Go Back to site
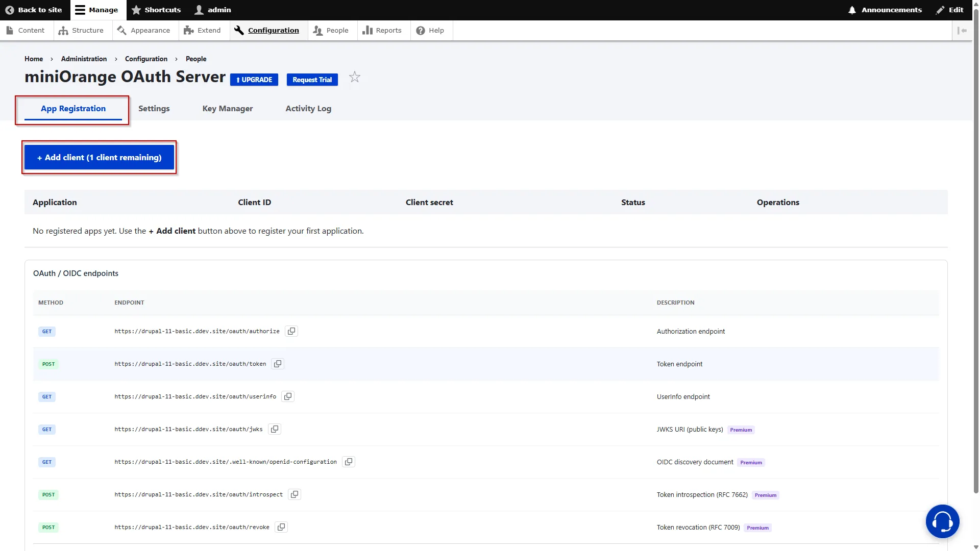 point(34,10)
